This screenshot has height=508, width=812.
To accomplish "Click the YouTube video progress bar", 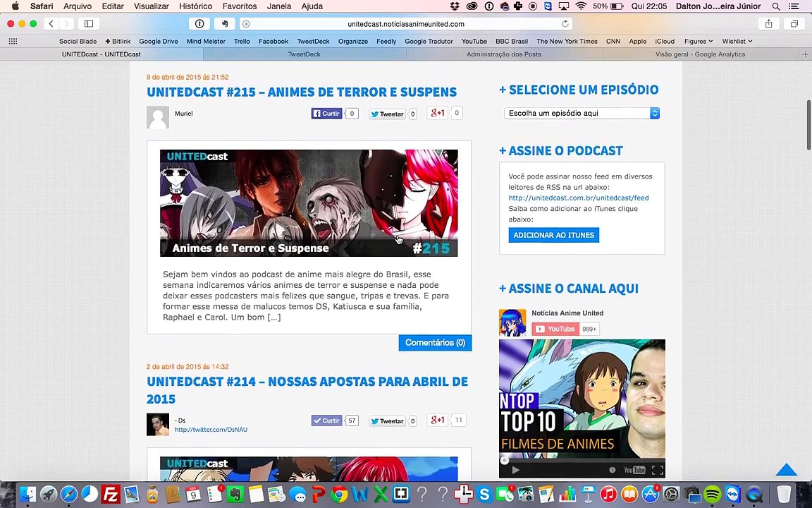I will coord(582,460).
